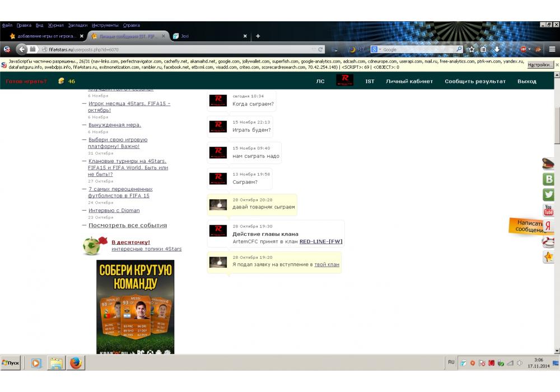Open the RED-LINE-[FW] clan link
560x392 pixels.
tap(321, 242)
